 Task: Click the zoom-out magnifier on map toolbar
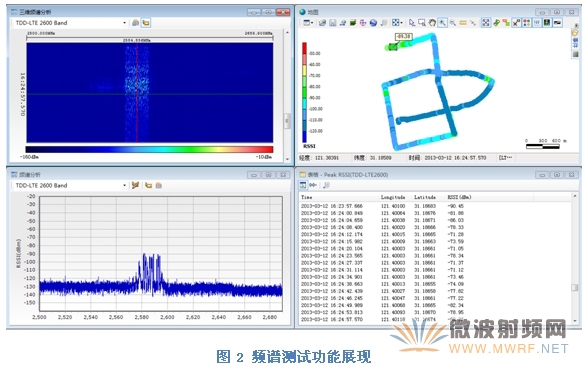click(x=453, y=23)
